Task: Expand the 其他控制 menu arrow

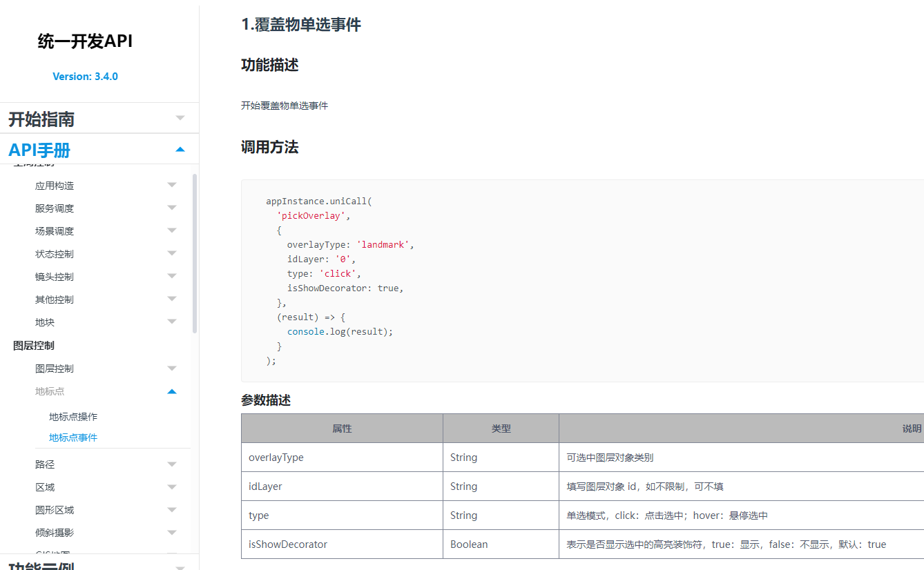Action: pos(172,299)
